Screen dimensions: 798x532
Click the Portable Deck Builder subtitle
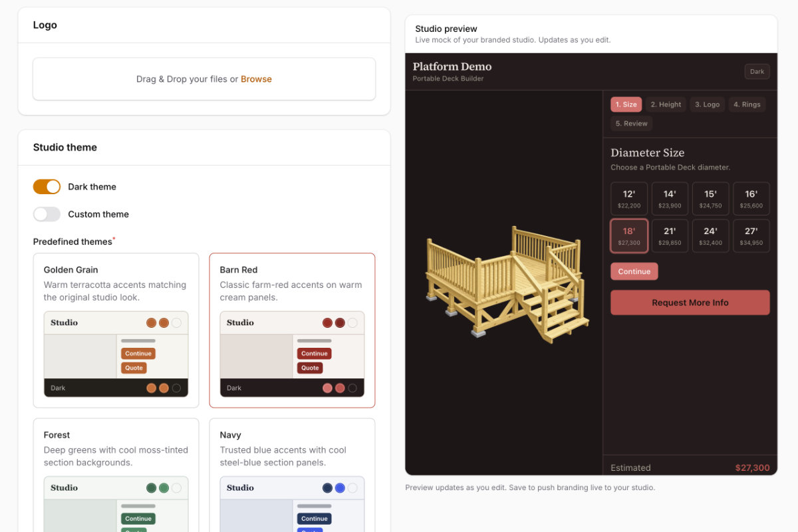[x=448, y=78]
